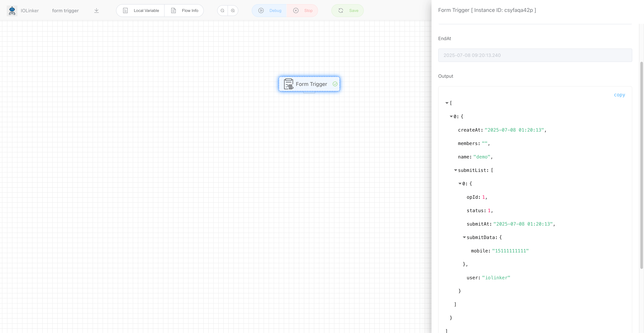
Task: Click the zoom in magnifier icon
Action: click(233, 11)
